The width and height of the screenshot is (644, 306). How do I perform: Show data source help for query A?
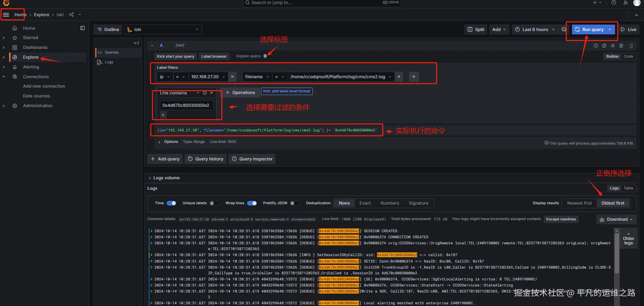[x=596, y=46]
